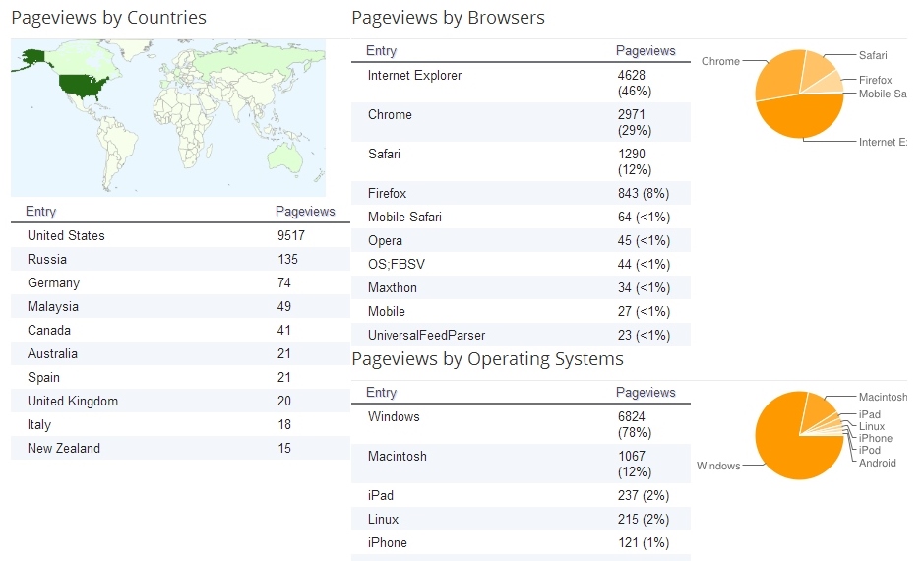The height and width of the screenshot is (561, 924).
Task: Click the 4628 (46%) value
Action: tap(635, 83)
